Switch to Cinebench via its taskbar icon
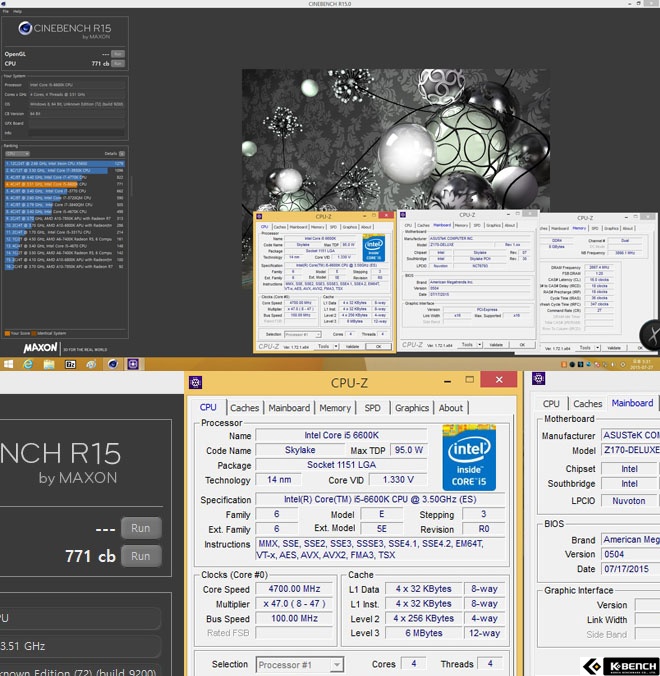This screenshot has height=676, width=660. pos(113,364)
